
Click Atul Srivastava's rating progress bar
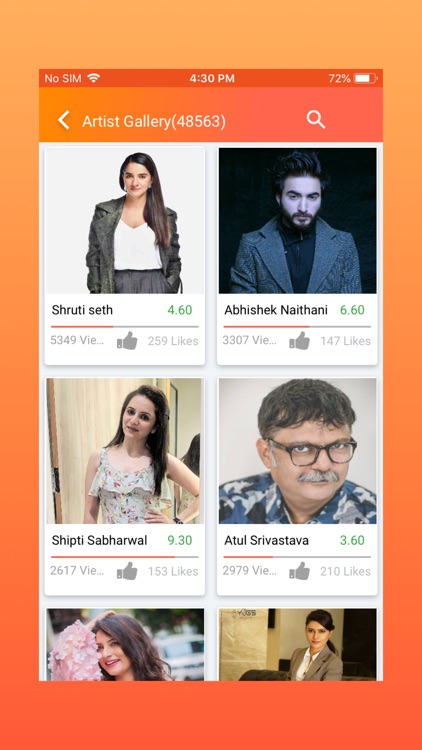point(297,557)
